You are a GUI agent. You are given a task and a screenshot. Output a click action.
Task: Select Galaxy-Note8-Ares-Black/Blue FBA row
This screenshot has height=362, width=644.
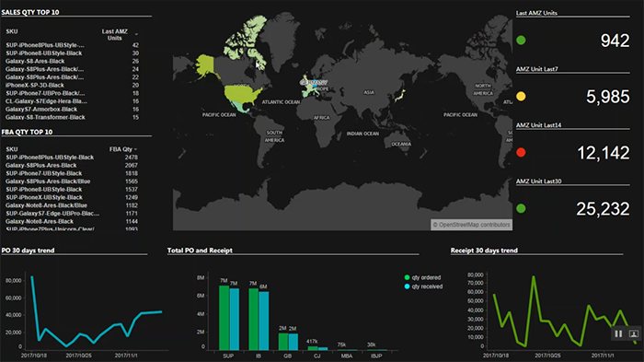(72, 205)
